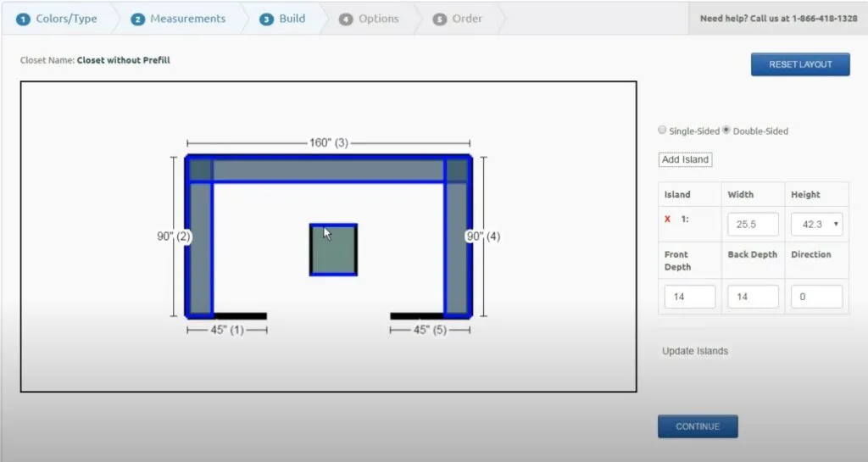
Task: Go to the Measurements step tab
Action: pyautogui.click(x=179, y=19)
